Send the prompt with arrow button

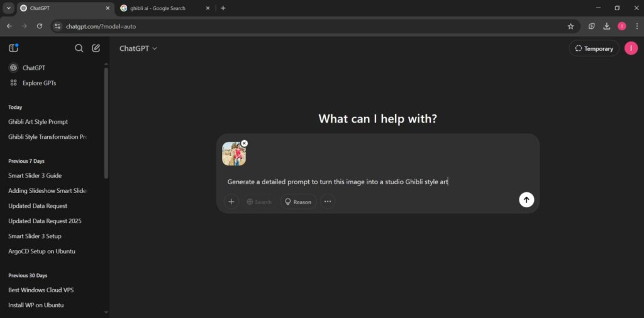coord(526,200)
